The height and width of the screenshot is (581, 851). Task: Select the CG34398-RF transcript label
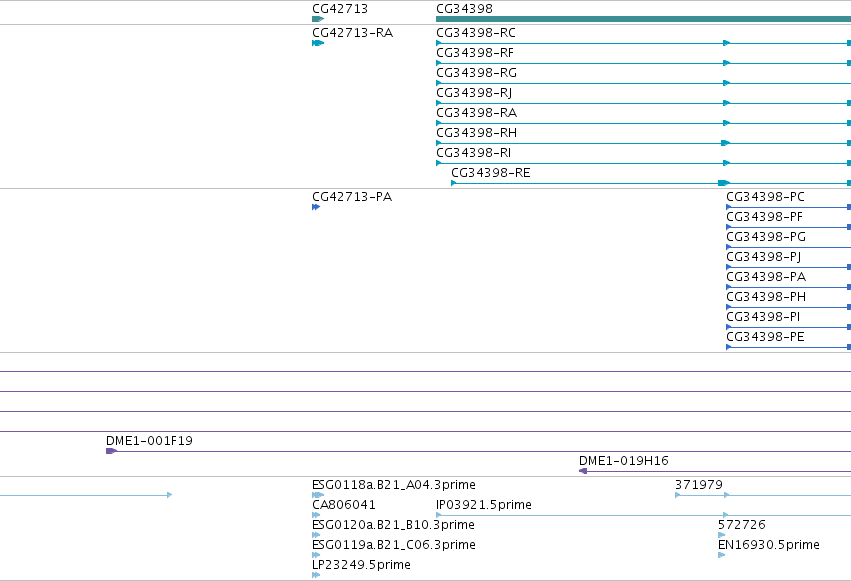474,53
